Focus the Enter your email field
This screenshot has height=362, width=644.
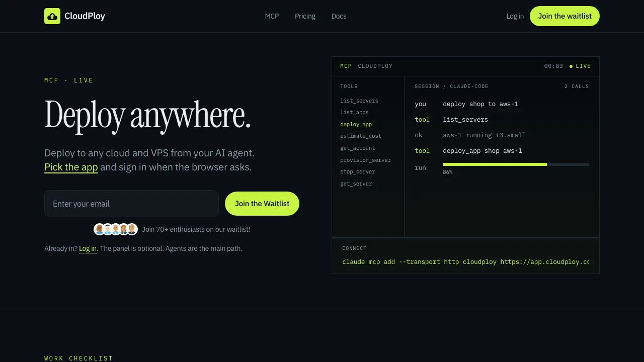131,204
